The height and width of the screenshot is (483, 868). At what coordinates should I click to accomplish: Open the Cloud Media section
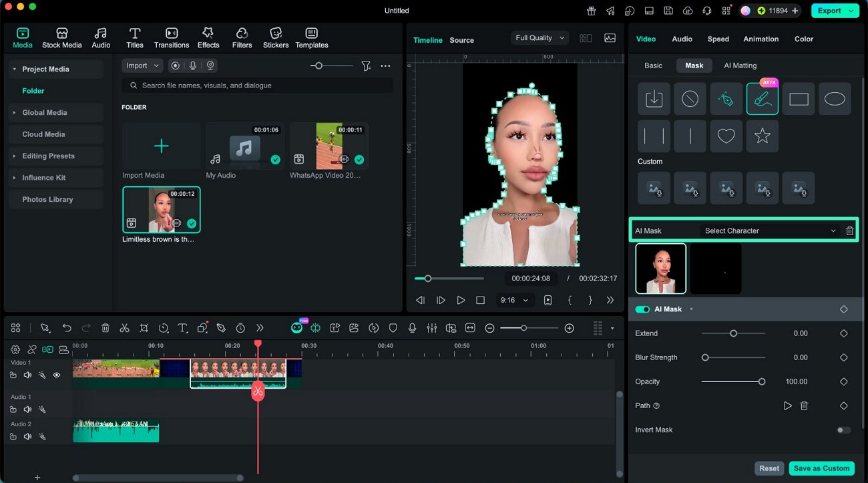(x=56, y=134)
